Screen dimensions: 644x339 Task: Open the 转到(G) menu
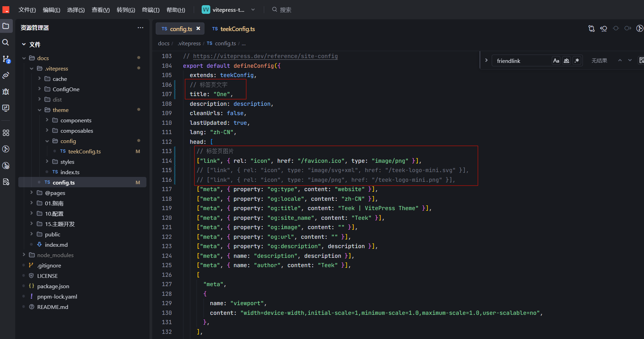(x=126, y=10)
